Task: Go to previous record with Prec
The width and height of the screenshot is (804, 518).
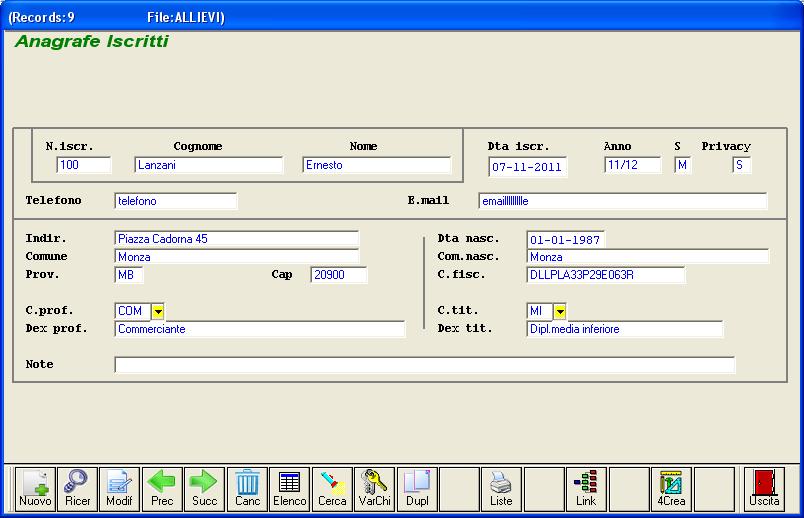Action: [x=162, y=489]
